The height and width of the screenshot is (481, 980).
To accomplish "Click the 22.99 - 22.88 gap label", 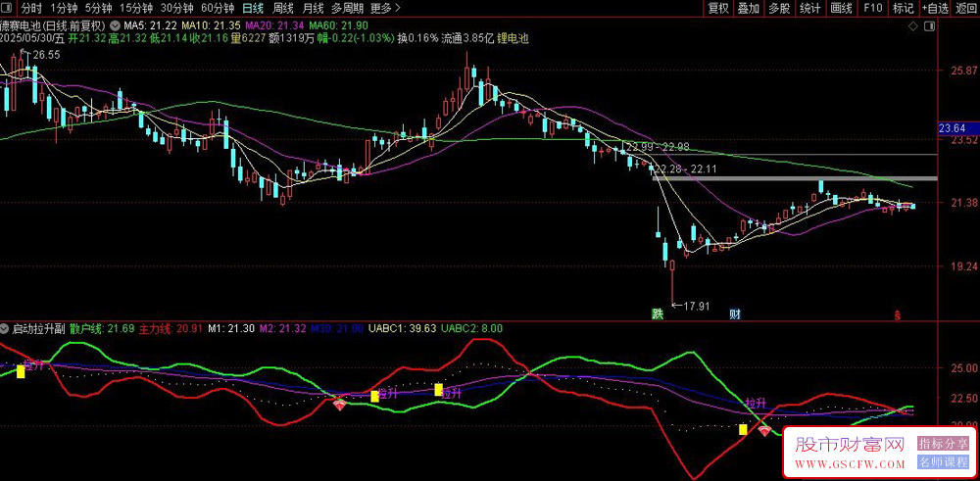I will (659, 147).
